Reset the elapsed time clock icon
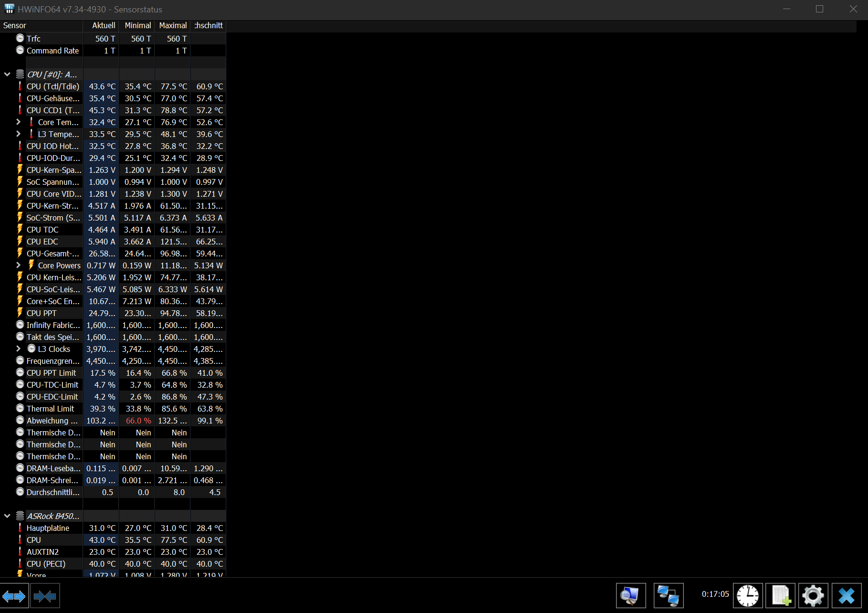 tap(748, 596)
